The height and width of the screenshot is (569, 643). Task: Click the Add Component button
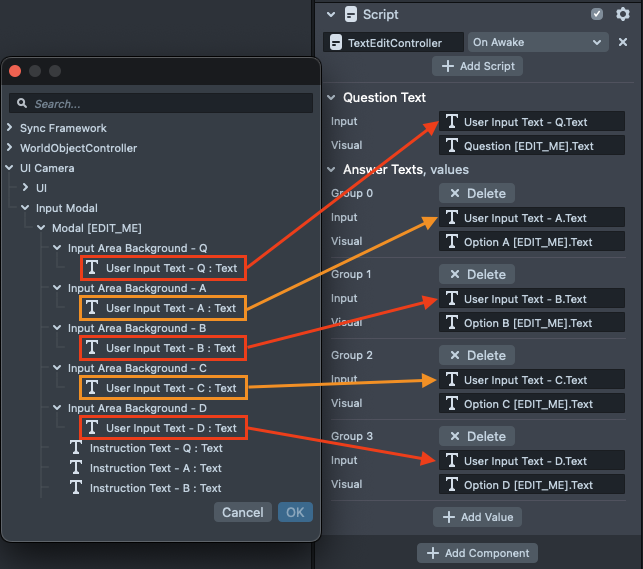click(477, 553)
